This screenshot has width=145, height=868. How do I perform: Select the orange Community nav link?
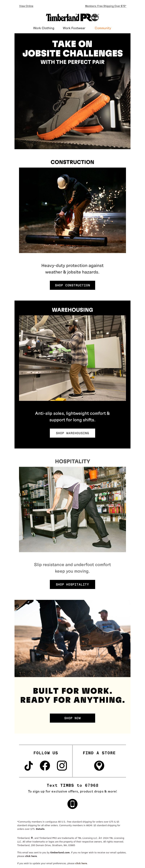pyautogui.click(x=103, y=28)
